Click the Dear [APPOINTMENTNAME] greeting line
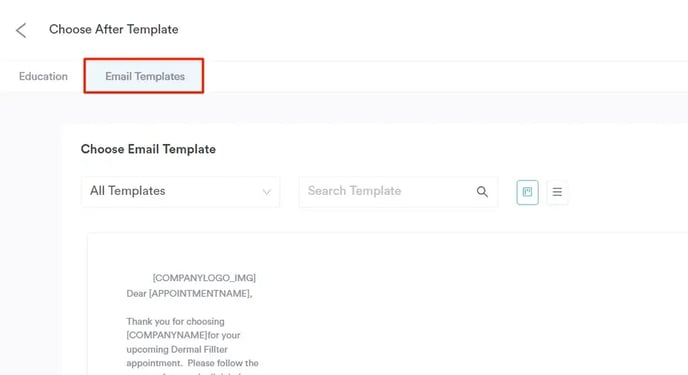Image resolution: width=688 pixels, height=375 pixels. pyautogui.click(x=189, y=293)
